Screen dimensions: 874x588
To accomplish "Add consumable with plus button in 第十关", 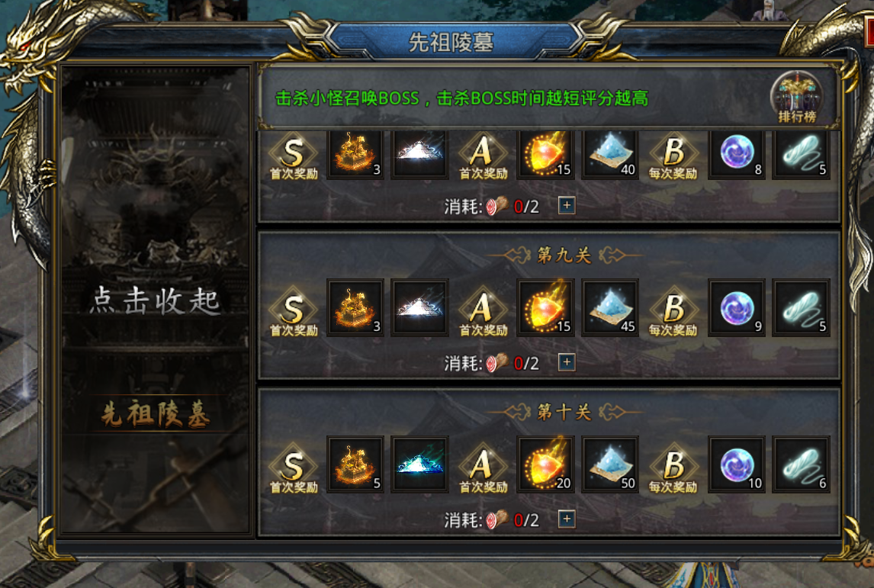I will pyautogui.click(x=567, y=519).
